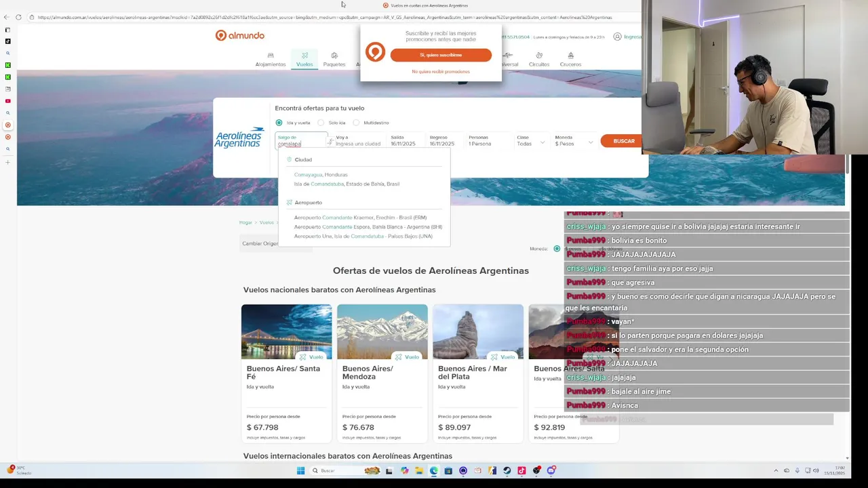Reload the page with refresh icon

pos(18,17)
